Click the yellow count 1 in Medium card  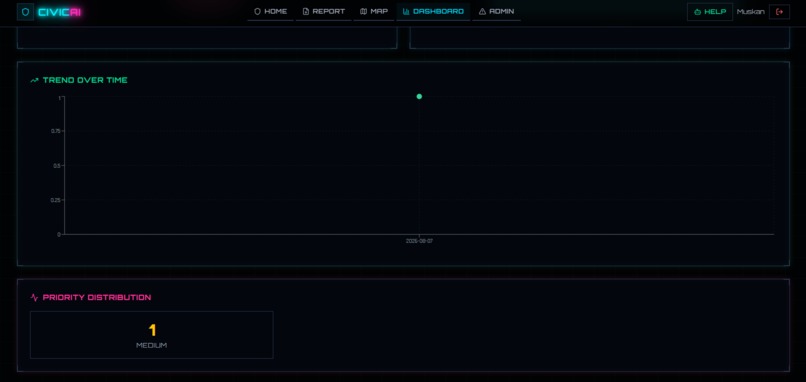point(152,330)
